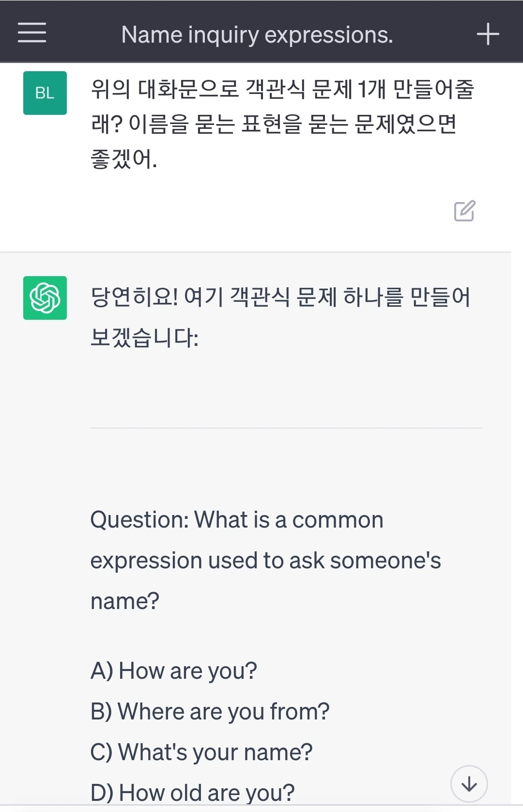Select answer 'A) How are you?'
523x812 pixels.
pyautogui.click(x=173, y=671)
